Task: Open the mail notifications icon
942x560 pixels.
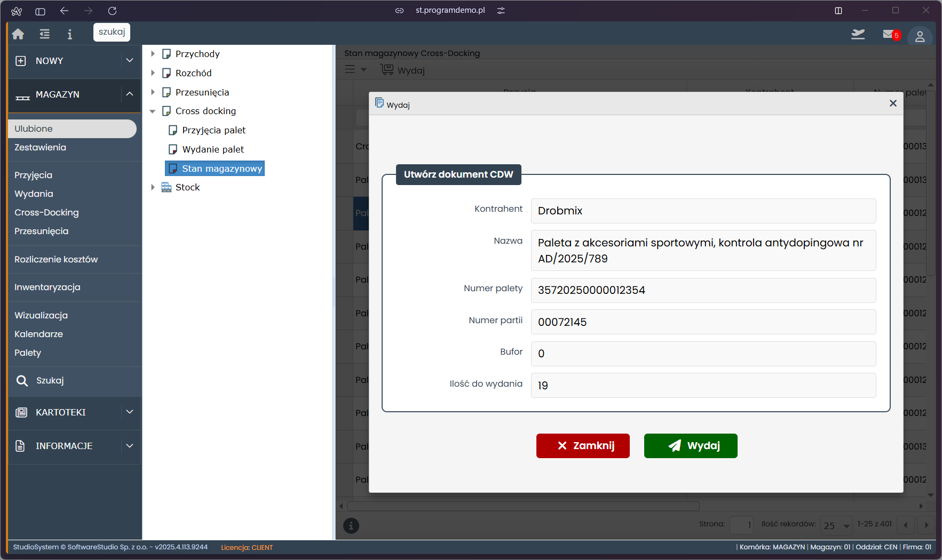Action: pyautogui.click(x=890, y=35)
